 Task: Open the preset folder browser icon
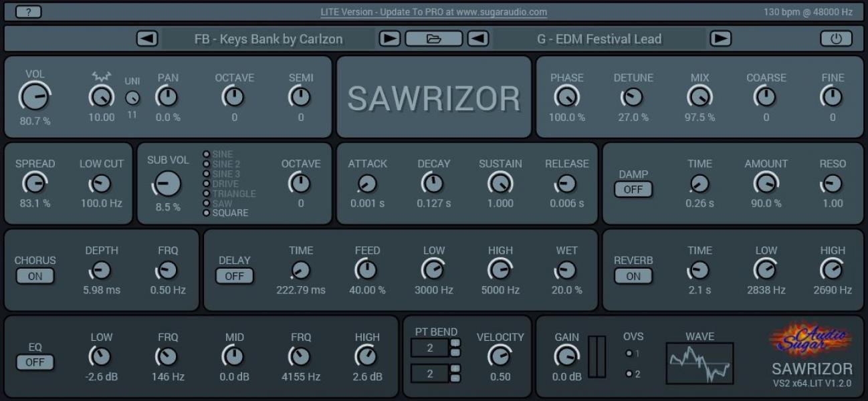(433, 39)
